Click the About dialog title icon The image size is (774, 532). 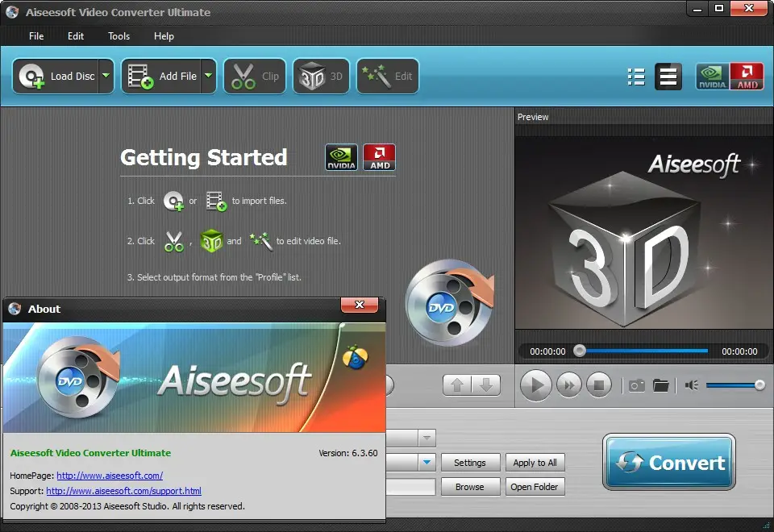pos(15,309)
